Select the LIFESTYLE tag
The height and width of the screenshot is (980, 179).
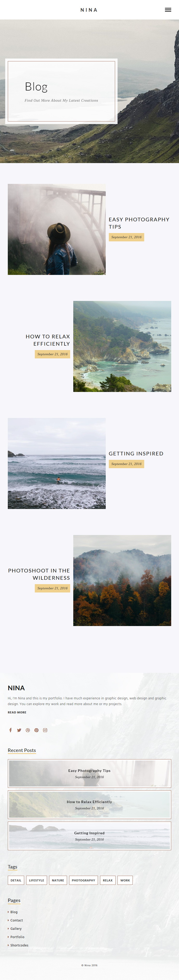point(36,880)
